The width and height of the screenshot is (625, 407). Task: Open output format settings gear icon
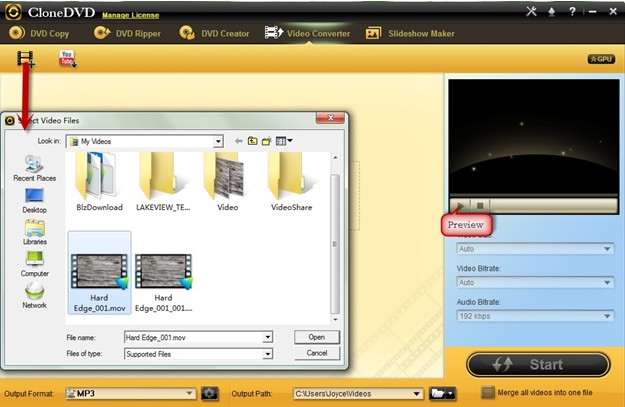pos(209,393)
